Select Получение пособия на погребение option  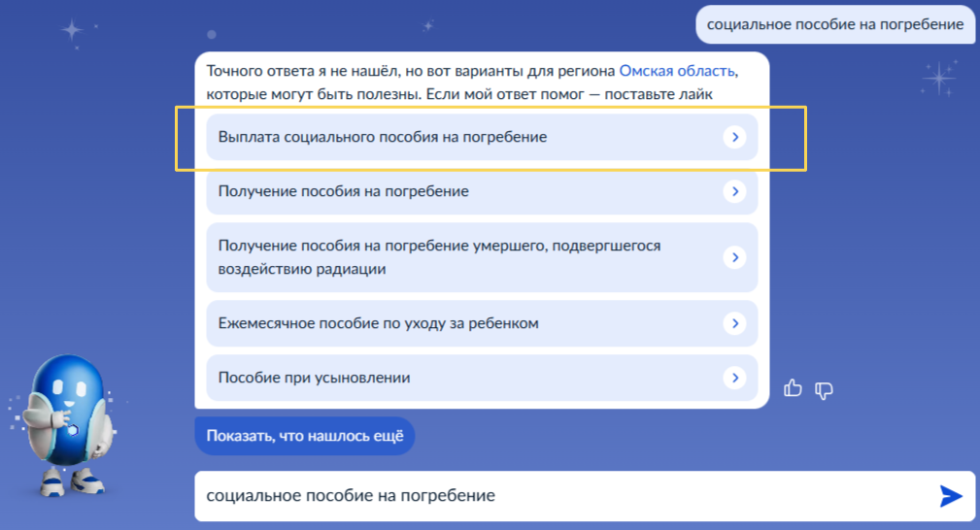(344, 192)
